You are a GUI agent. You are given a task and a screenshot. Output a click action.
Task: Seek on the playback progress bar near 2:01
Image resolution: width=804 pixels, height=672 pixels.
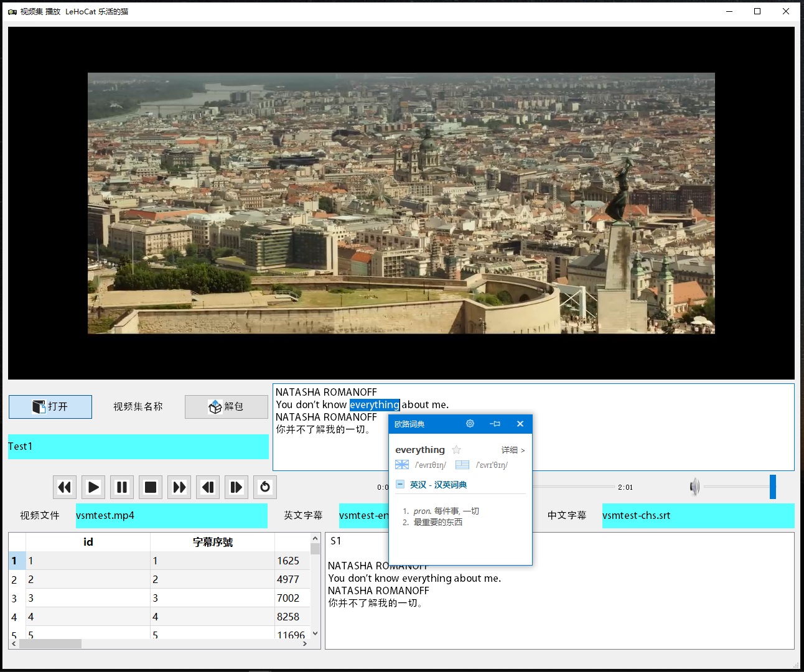[x=573, y=487]
